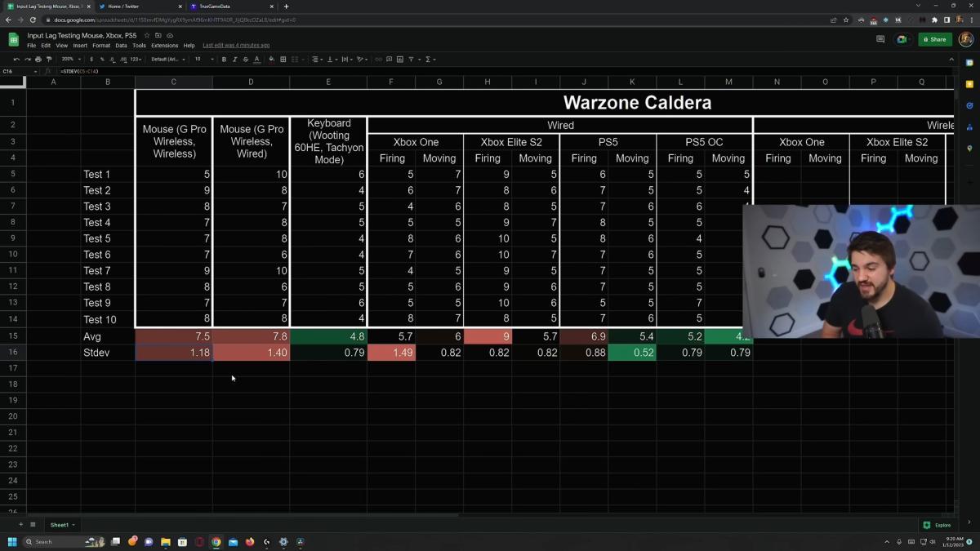Click the Print icon in toolbar
Image resolution: width=980 pixels, height=551 pixels.
pos(38,60)
